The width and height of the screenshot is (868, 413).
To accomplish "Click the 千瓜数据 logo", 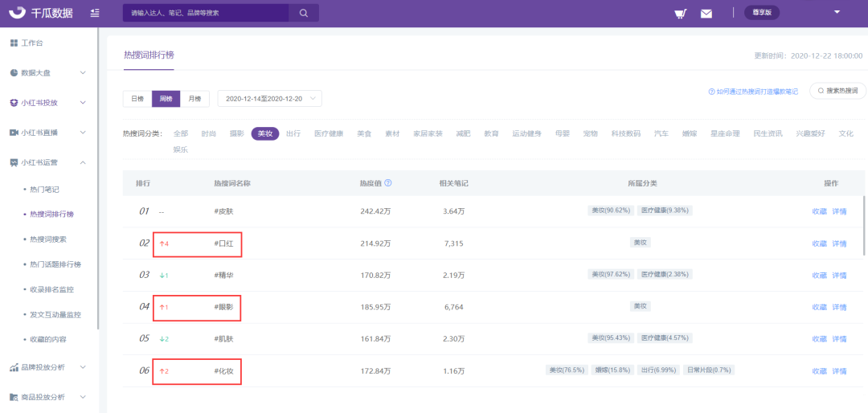I will coord(41,13).
